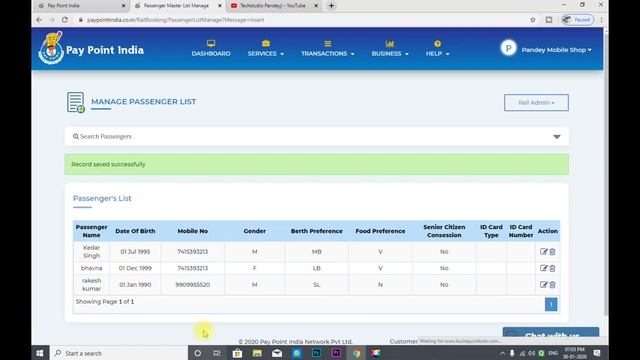Edit the rakesh kumar passenger record
Viewport: 640px width, 360px height.
[543, 284]
